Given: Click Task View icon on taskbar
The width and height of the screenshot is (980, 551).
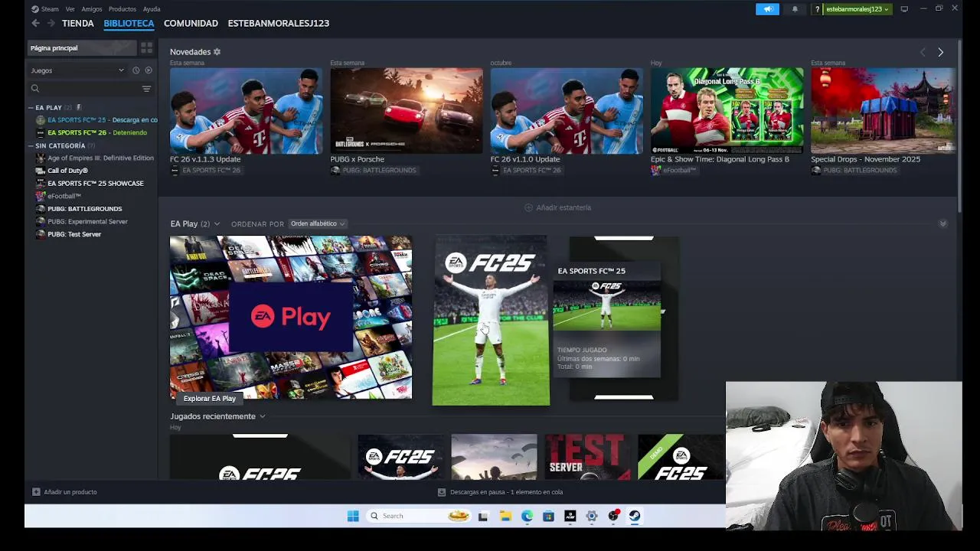Looking at the screenshot, I should [x=483, y=516].
